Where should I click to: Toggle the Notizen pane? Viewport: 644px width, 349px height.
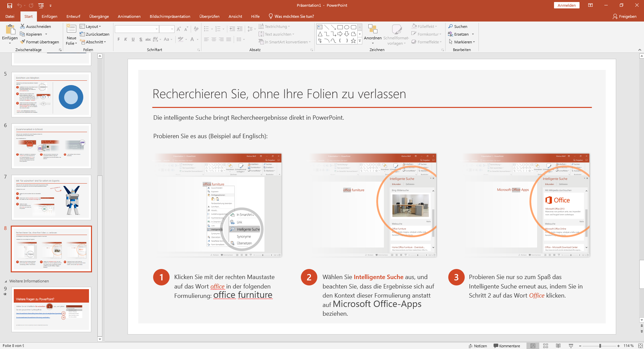(x=478, y=346)
